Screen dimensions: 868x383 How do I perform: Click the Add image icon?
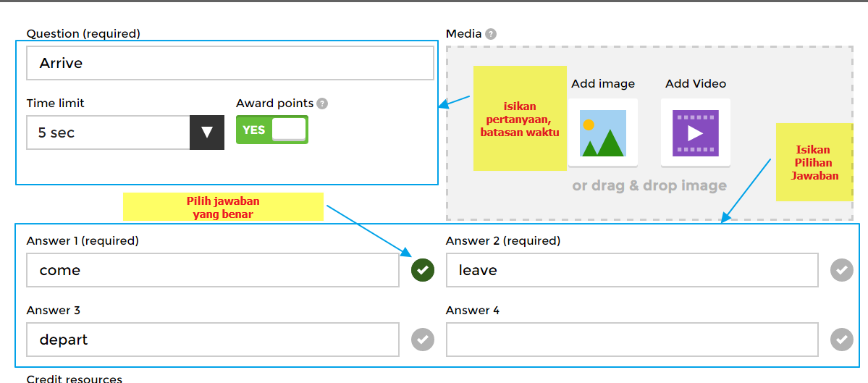pyautogui.click(x=603, y=132)
